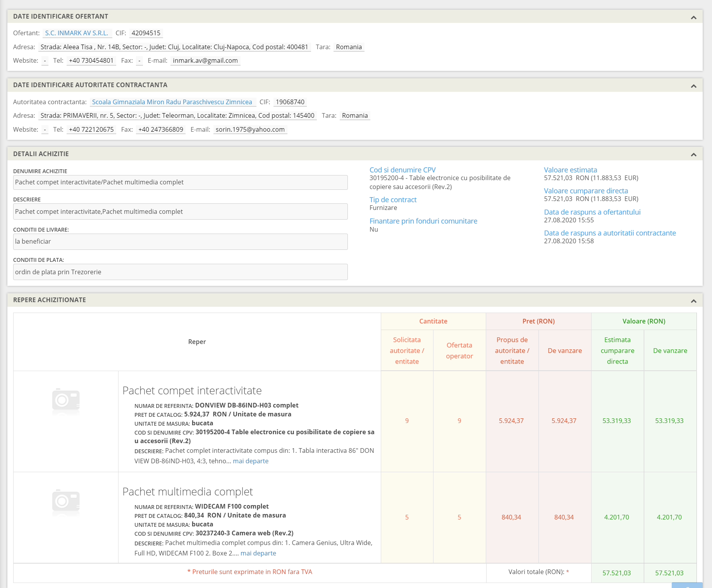Click the email sorin.1975@yahoo.com
This screenshot has width=712, height=588.
pyautogui.click(x=250, y=129)
